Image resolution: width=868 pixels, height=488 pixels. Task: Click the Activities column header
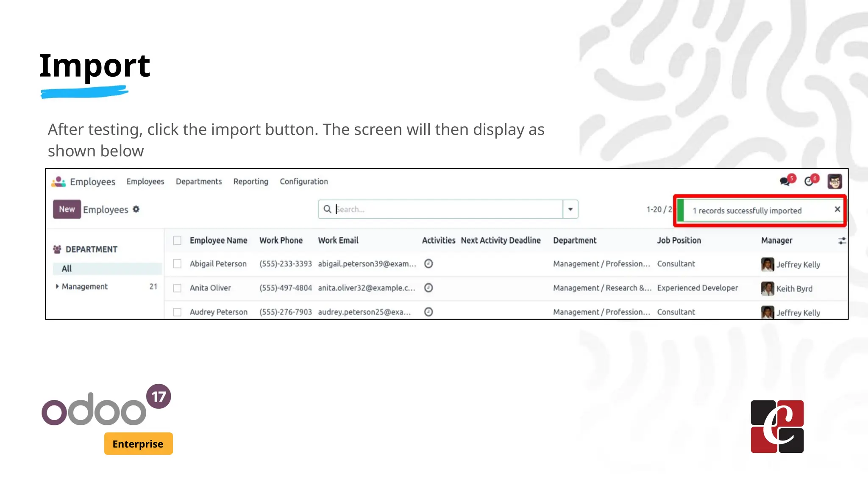tap(439, 240)
